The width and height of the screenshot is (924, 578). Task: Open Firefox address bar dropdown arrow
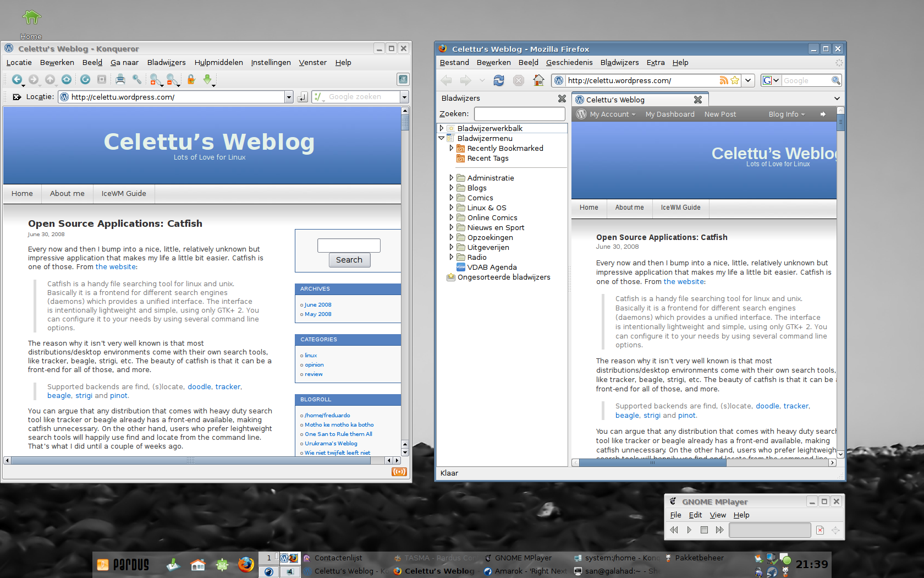click(x=748, y=80)
